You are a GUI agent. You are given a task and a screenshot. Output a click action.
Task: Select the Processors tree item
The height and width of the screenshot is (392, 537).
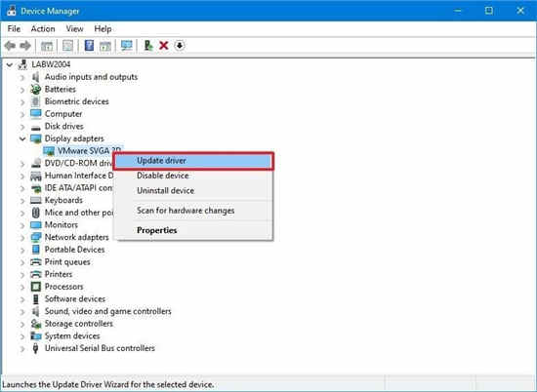(63, 287)
